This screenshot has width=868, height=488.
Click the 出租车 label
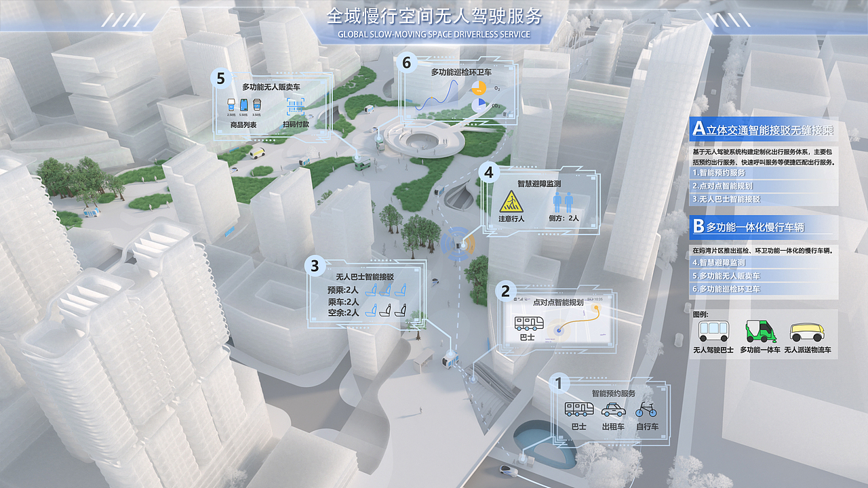coord(613,427)
